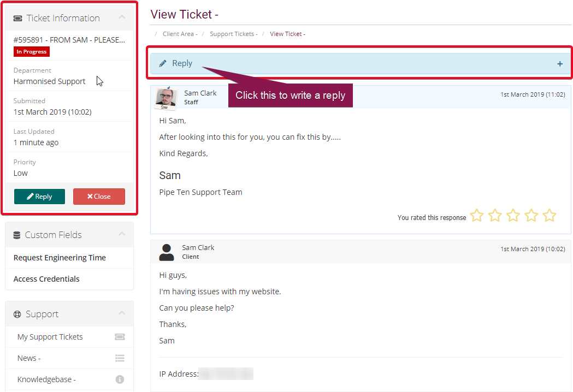Click the Custom Fields panel icon
573x392 pixels.
17,234
